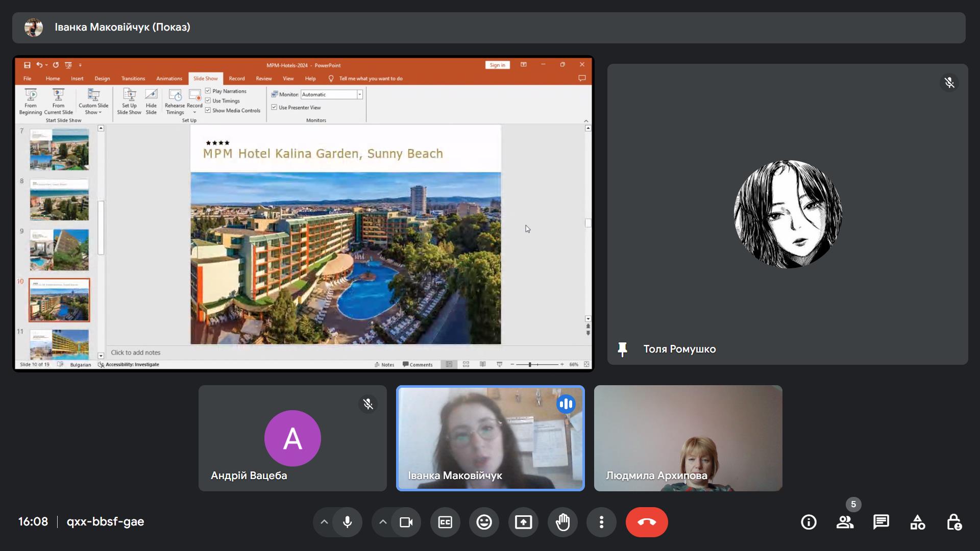This screenshot has height=551, width=980.
Task: Switch to Reading View
Action: pos(482,364)
